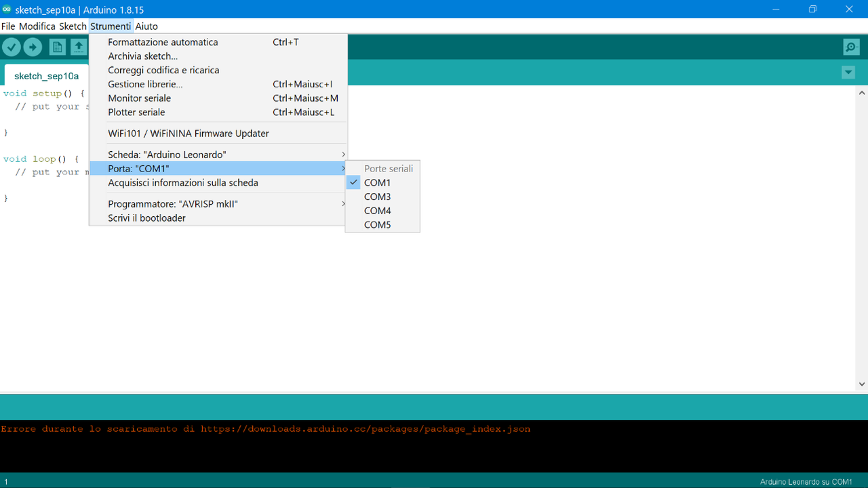This screenshot has height=488, width=868.
Task: Click the Arduino logo in title bar
Action: tap(7, 9)
